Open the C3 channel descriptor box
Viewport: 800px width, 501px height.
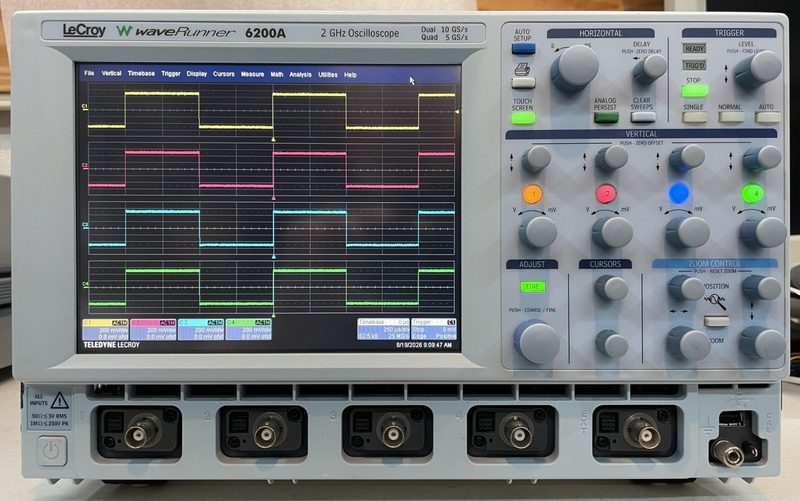(201, 330)
